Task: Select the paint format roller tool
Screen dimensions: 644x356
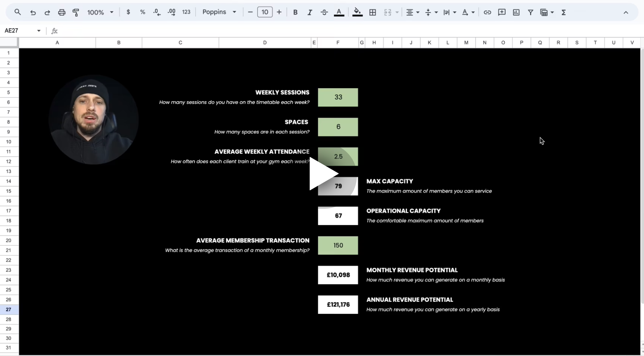Action: click(x=76, y=12)
